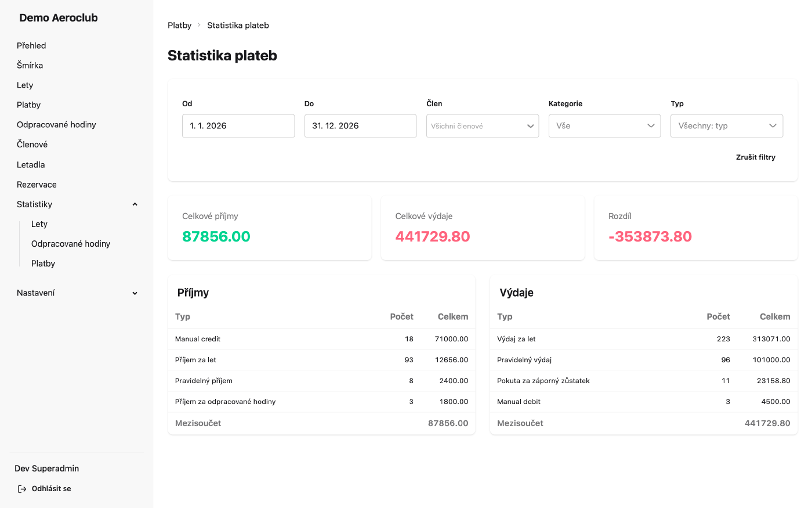This screenshot has height=508, width=812.
Task: Open Letadla in the sidebar menu
Action: (x=31, y=165)
